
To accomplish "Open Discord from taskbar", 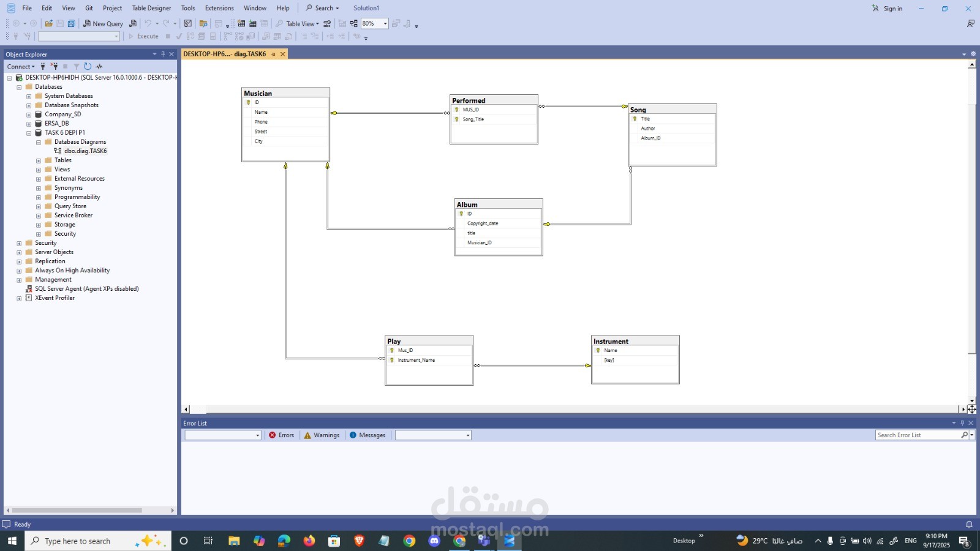I will click(x=434, y=541).
